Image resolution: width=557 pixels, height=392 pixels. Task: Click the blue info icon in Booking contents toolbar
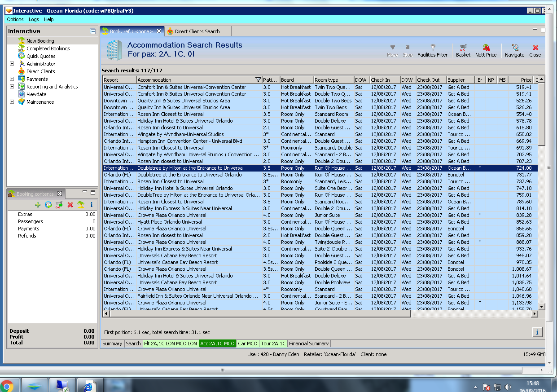coord(92,205)
